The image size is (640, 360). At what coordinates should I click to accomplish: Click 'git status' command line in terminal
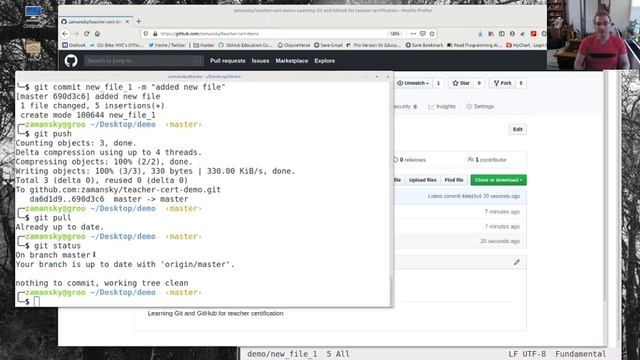click(57, 246)
